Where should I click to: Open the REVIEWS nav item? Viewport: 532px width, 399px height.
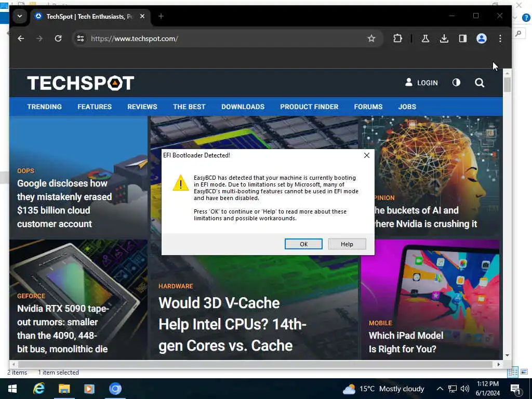click(142, 107)
